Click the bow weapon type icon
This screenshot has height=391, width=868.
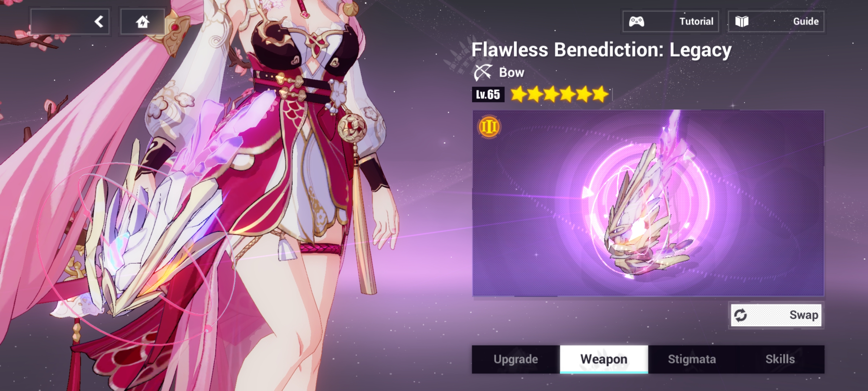[483, 72]
